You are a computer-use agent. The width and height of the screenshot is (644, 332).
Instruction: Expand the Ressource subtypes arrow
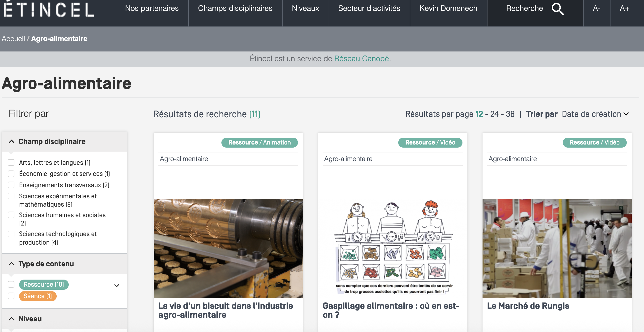[x=116, y=285]
